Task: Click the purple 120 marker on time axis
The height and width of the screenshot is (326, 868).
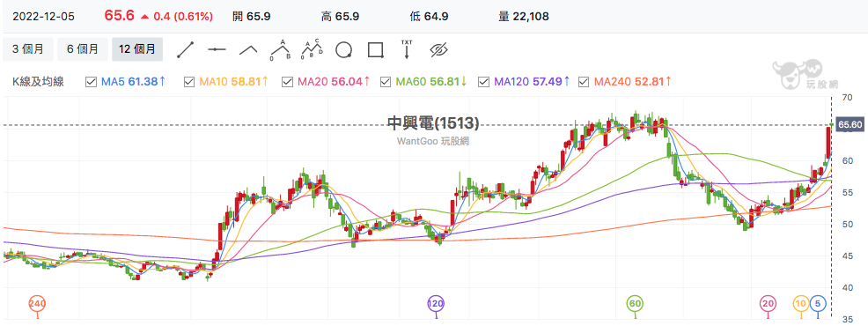Action: tap(437, 304)
